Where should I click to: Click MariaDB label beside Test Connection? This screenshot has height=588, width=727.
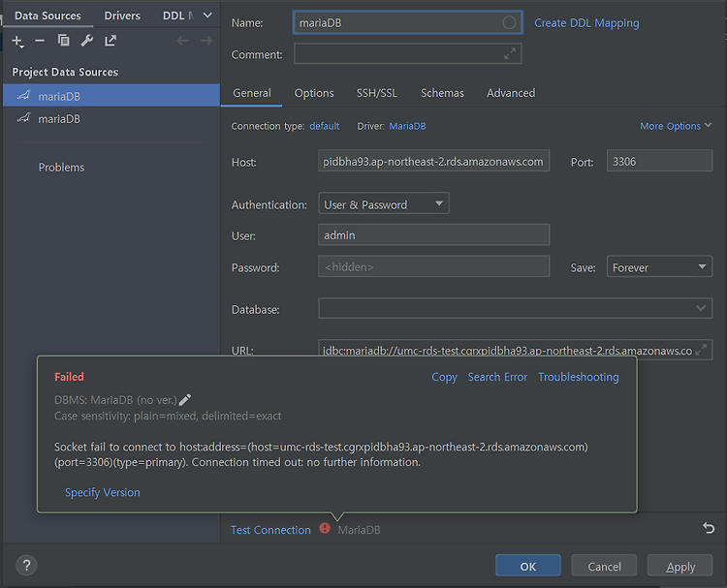(359, 530)
